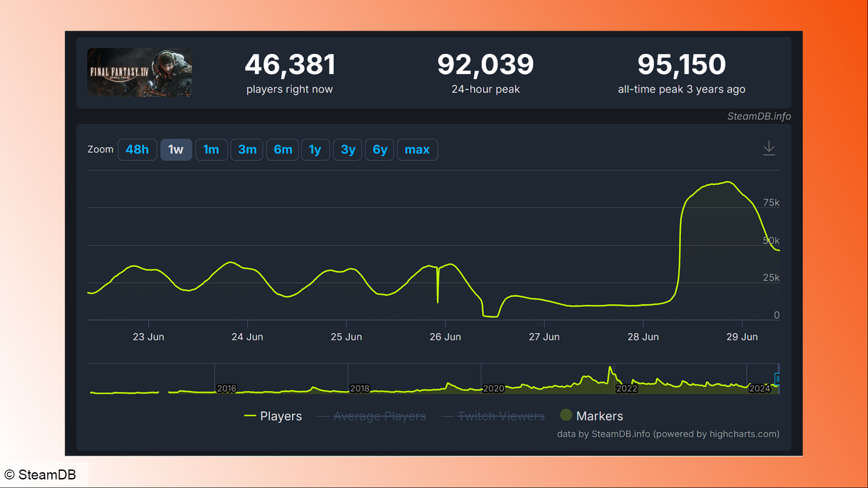Open the SteamDB.info credit link
Screen dimensions: 868x488
(759, 116)
